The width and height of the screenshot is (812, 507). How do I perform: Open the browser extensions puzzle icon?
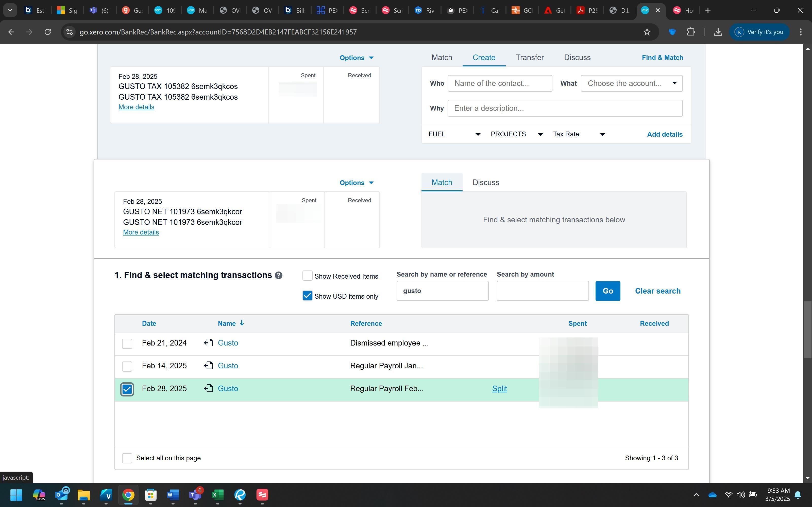tap(691, 32)
